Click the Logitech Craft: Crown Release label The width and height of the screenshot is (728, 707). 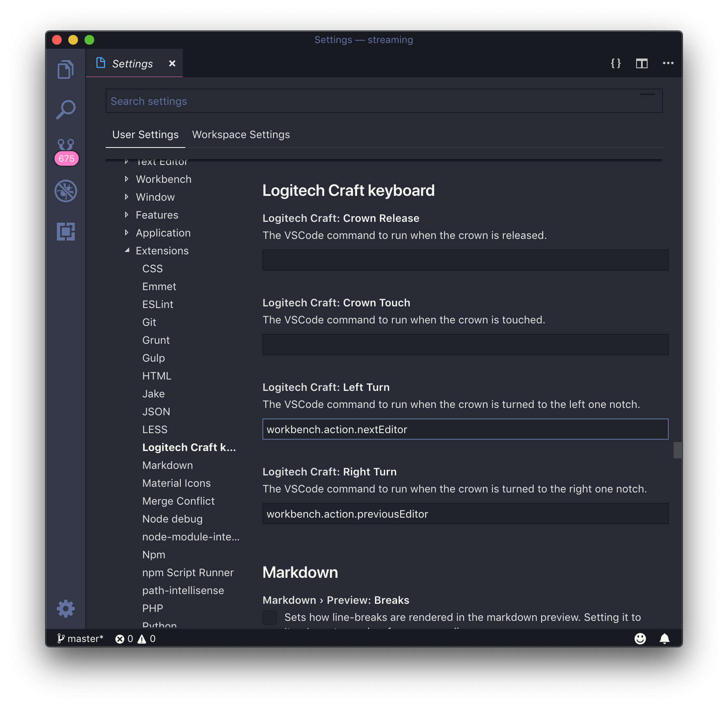point(341,218)
